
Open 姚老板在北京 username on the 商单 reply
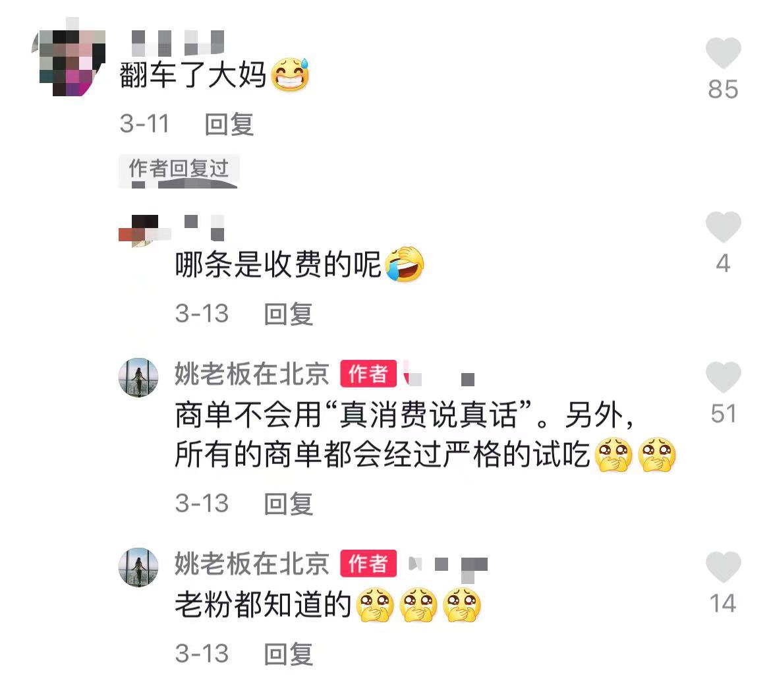pyautogui.click(x=252, y=374)
